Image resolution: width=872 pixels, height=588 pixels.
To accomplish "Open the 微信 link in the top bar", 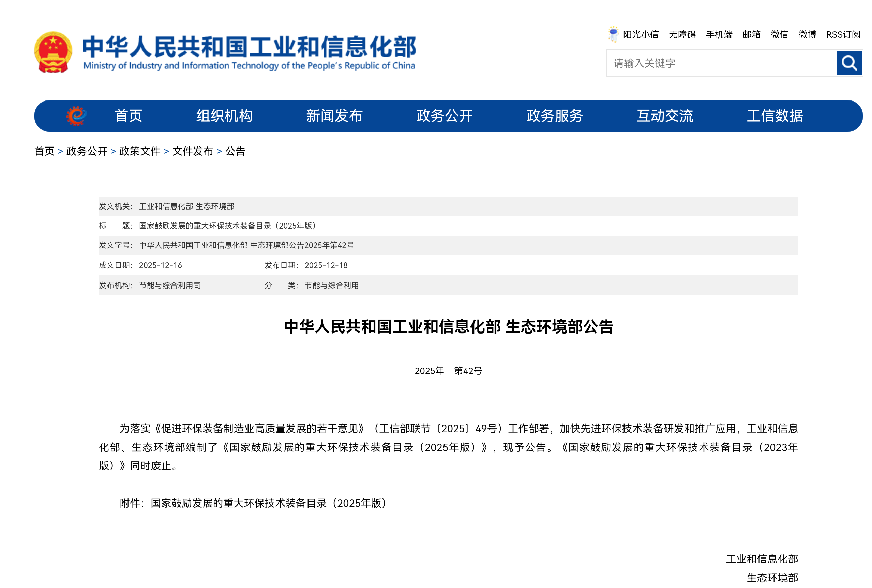I will click(779, 34).
